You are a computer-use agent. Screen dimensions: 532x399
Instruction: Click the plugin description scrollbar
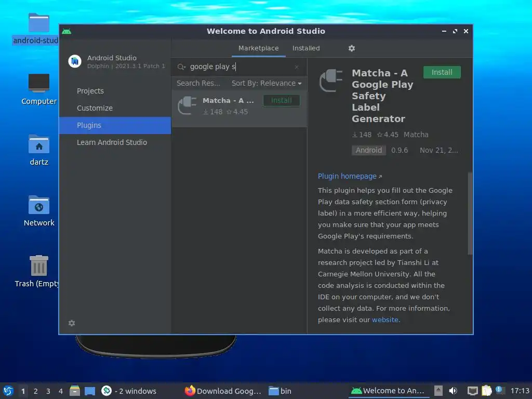pos(470,213)
